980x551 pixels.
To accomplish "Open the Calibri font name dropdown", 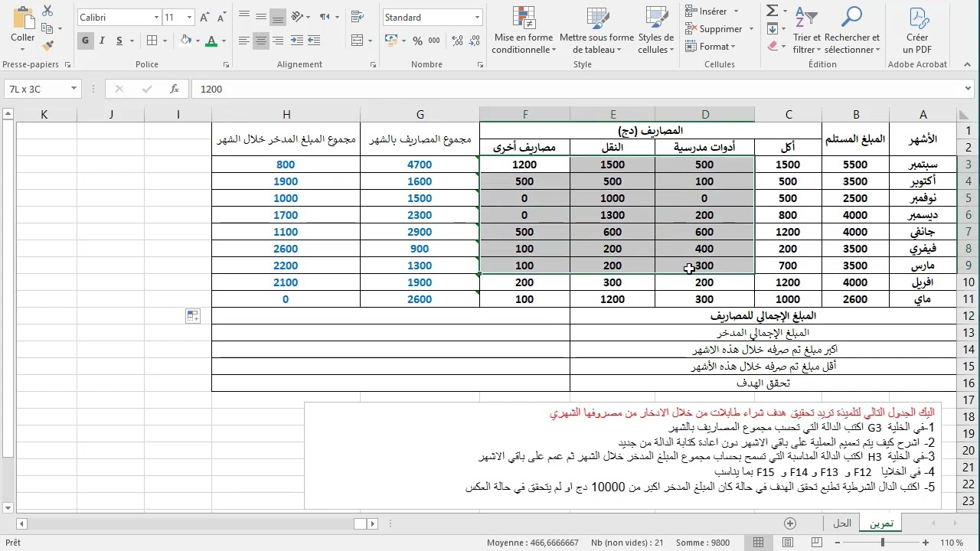I will pos(155,17).
